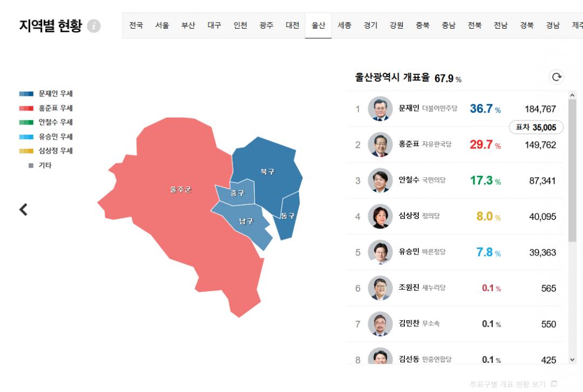This screenshot has height=392, width=583.
Task: Click 문재인 candidate photo
Action: click(x=380, y=108)
